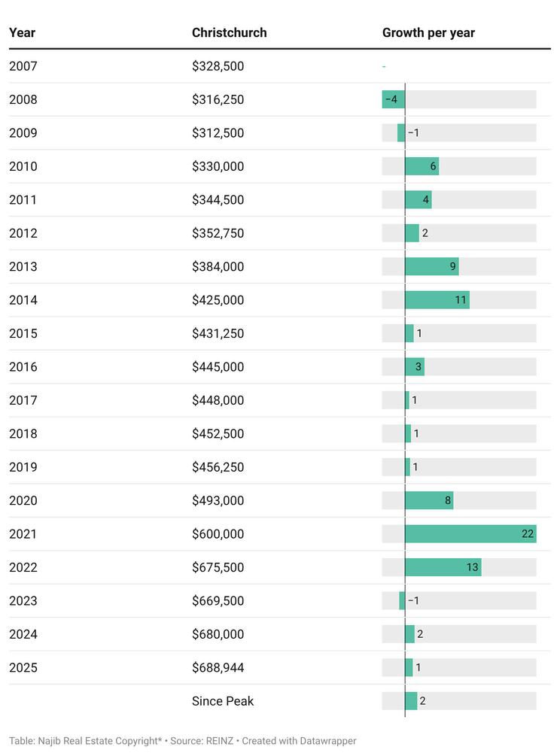Select the Christchurch column header
The height and width of the screenshot is (756, 560).
point(229,32)
